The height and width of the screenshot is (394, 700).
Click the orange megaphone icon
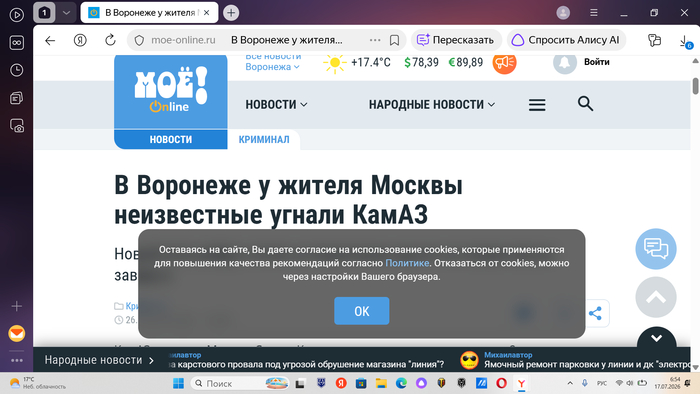click(504, 62)
